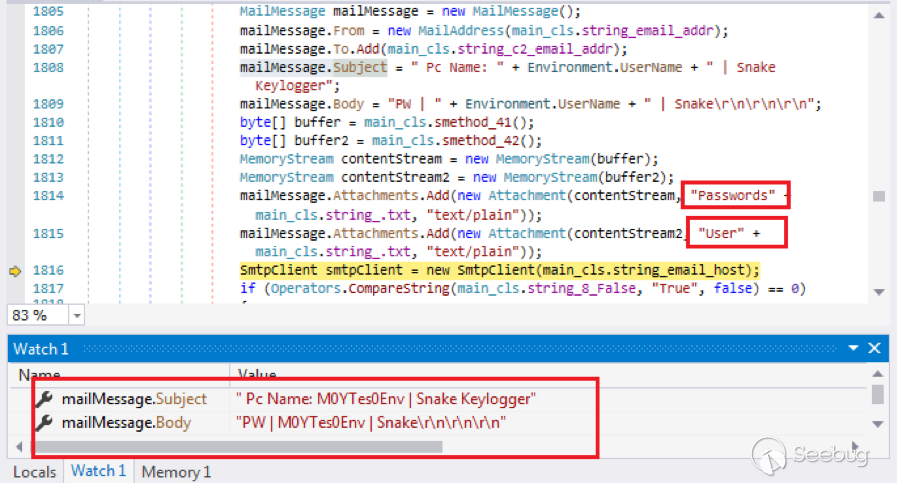Click the code editor vertical scrollbar thumb
This screenshot has height=483, width=897.
[x=879, y=196]
